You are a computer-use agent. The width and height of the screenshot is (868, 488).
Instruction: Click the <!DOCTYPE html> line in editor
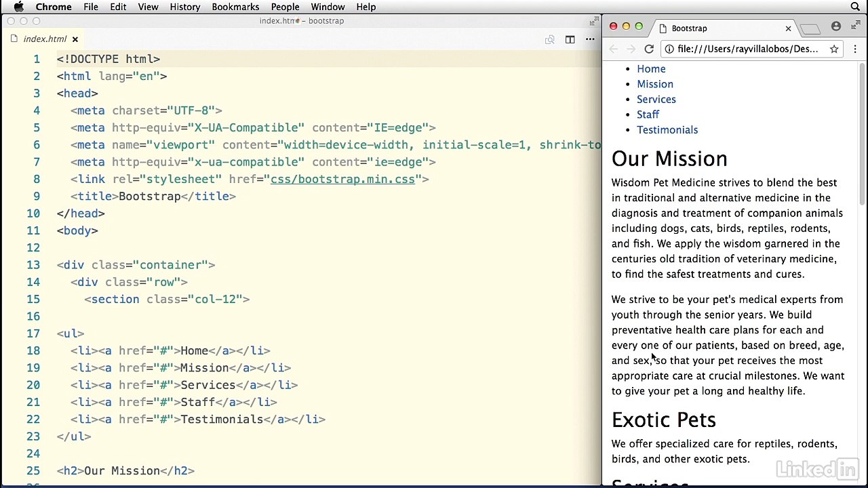pos(108,59)
